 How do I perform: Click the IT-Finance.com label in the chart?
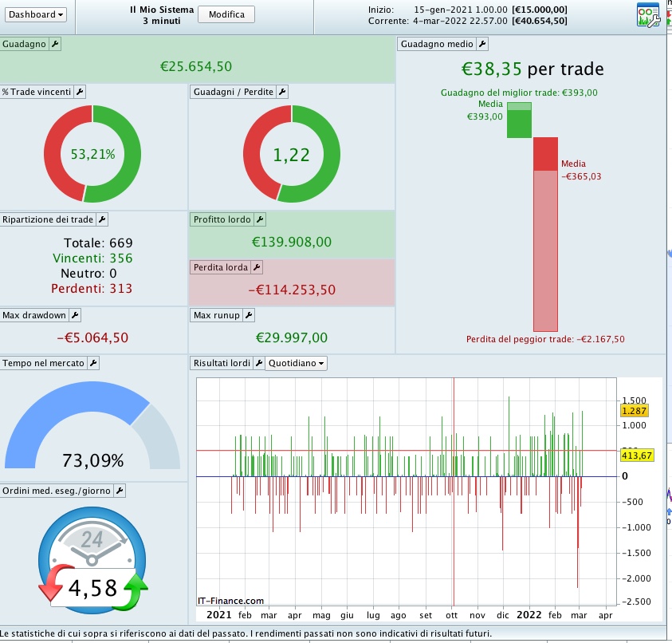230,601
